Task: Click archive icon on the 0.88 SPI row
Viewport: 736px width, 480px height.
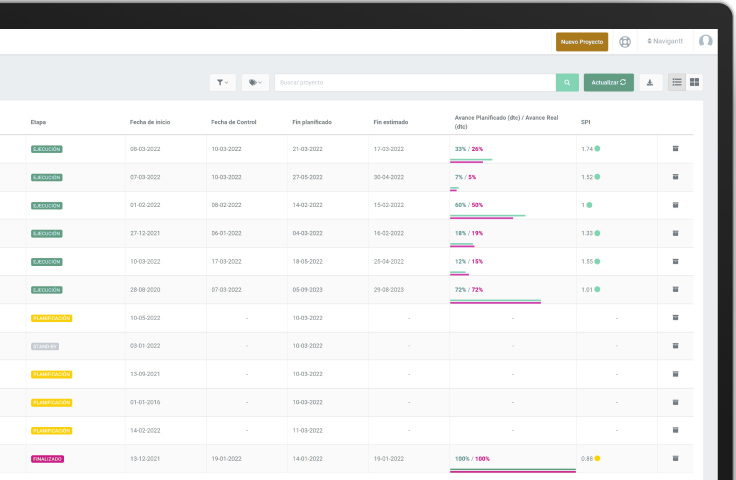Action: point(675,458)
